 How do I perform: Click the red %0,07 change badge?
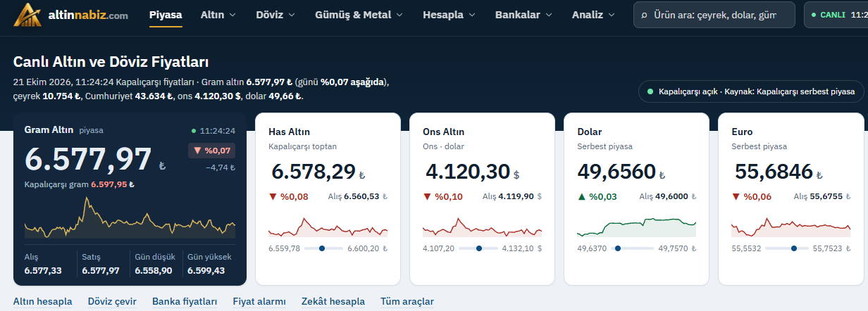pos(211,151)
